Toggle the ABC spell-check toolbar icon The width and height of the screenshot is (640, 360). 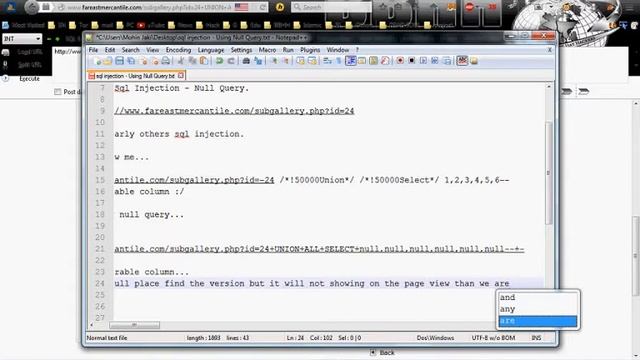462,61
